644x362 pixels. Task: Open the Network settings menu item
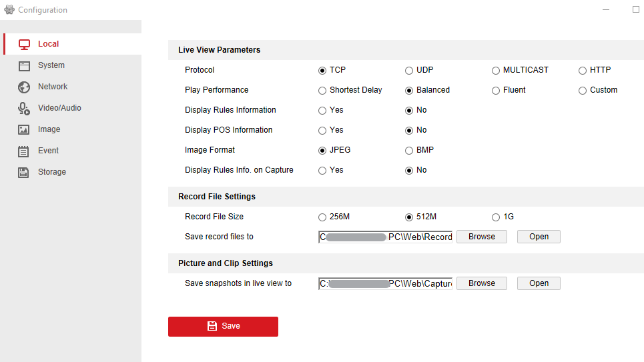(53, 87)
